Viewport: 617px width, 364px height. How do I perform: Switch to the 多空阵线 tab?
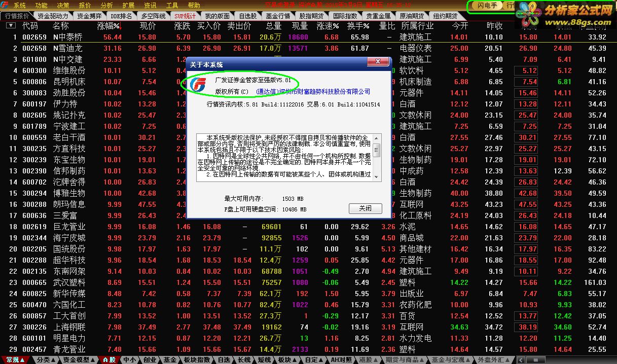point(153,16)
